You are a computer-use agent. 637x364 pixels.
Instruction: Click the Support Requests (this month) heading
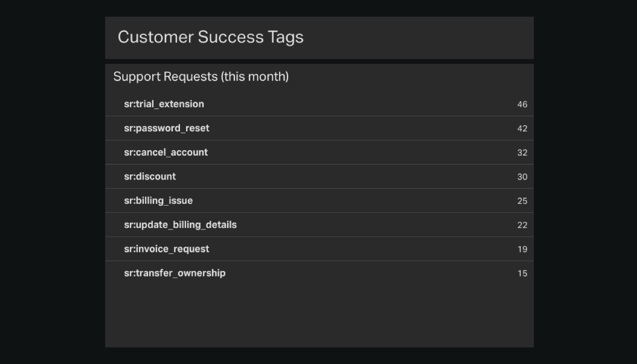[x=201, y=76]
